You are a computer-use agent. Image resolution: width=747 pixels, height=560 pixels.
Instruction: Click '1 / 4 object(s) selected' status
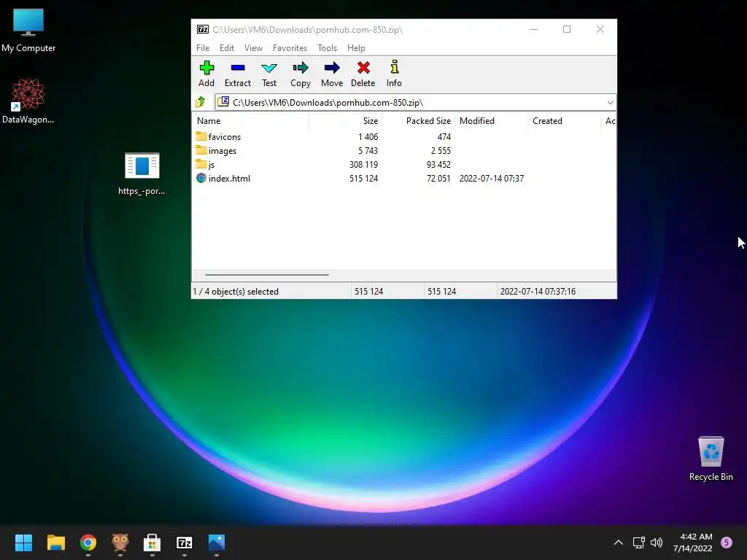236,292
